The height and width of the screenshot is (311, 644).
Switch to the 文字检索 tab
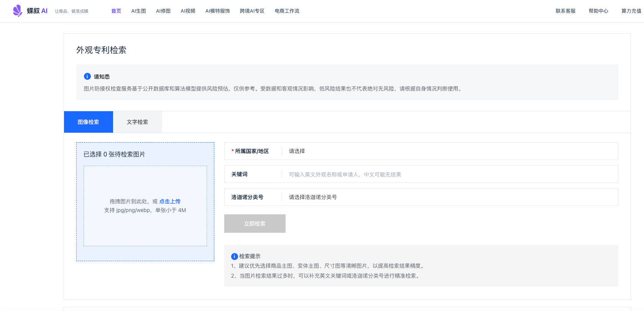point(138,122)
